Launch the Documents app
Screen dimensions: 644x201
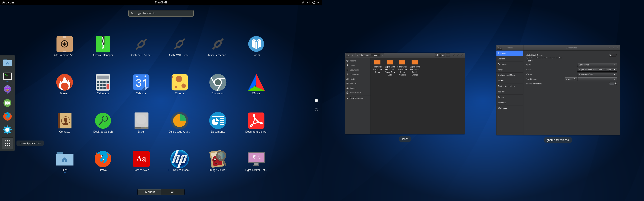click(218, 123)
